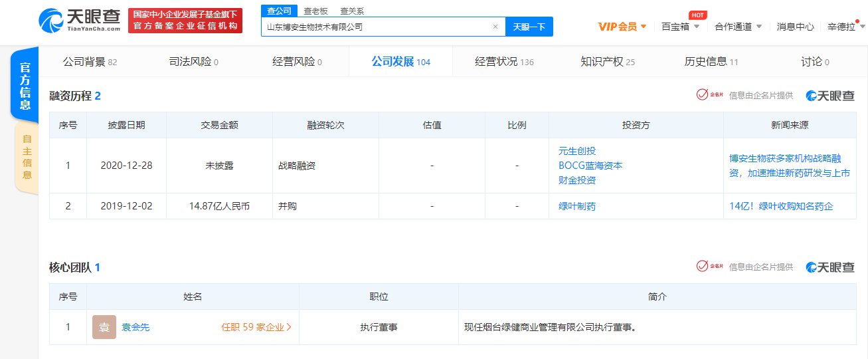
Task: Click the 14.87亿人民币 amount cell
Action: [220, 206]
